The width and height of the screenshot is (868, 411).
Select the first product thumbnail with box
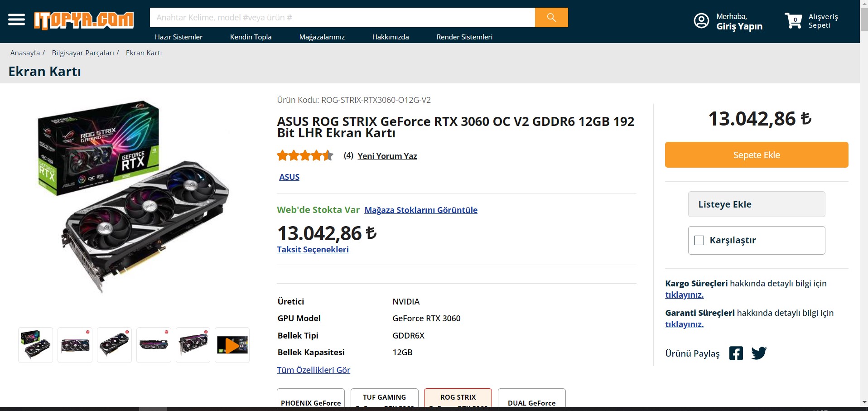[36, 345]
